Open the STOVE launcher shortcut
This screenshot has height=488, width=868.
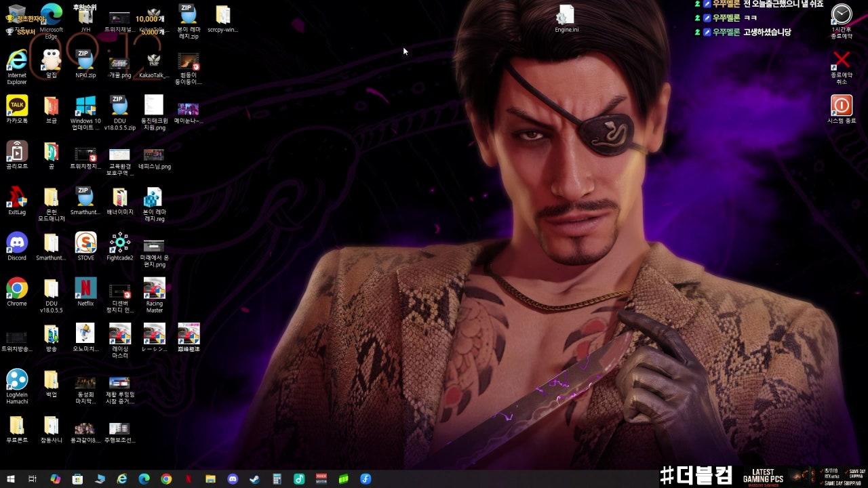[85, 243]
